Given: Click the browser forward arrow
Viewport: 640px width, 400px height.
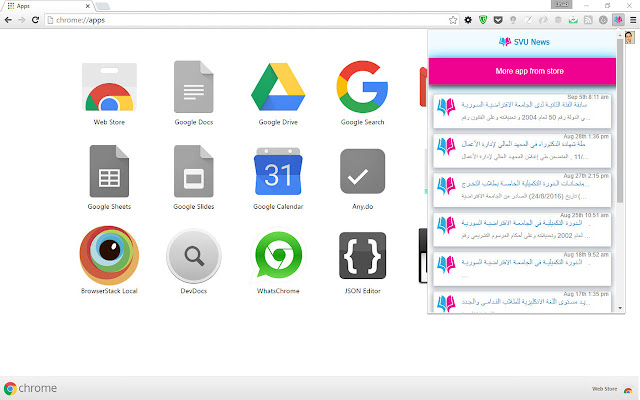Looking at the screenshot, I should pyautogui.click(x=22, y=20).
